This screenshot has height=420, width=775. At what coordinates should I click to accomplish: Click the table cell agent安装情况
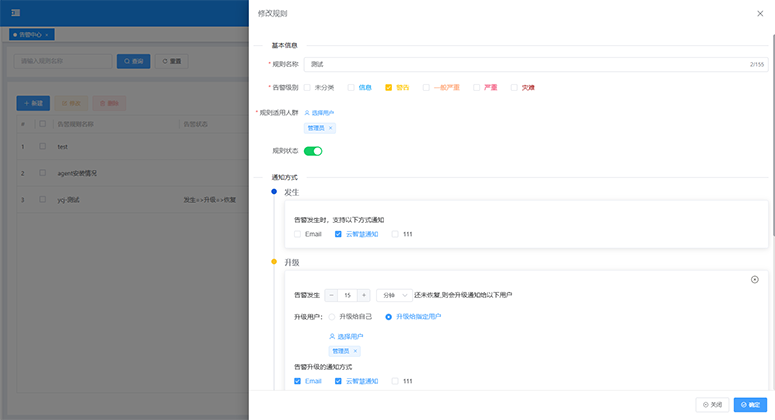(77, 173)
